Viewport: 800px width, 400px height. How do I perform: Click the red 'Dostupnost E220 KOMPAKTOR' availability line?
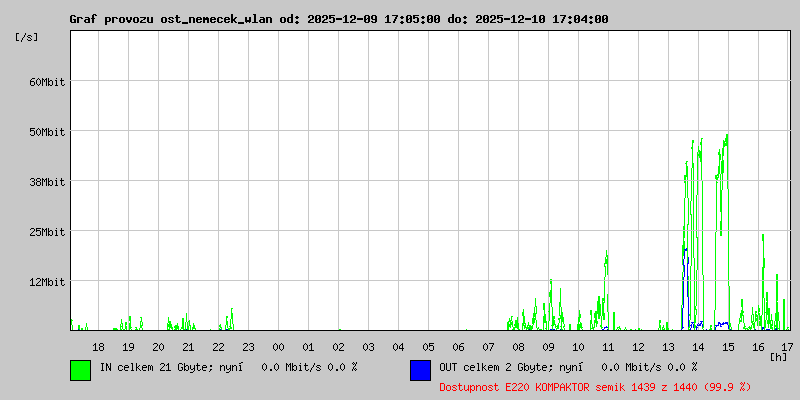point(595,387)
